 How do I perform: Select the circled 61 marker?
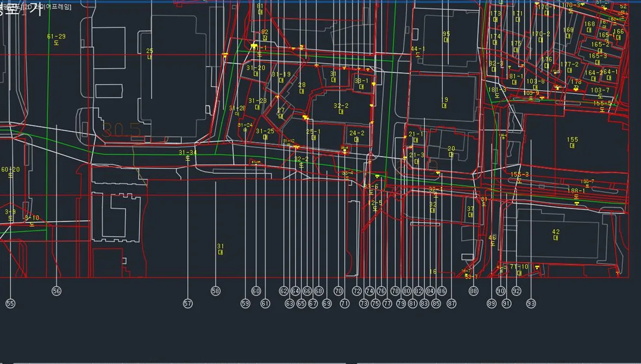[x=265, y=304]
